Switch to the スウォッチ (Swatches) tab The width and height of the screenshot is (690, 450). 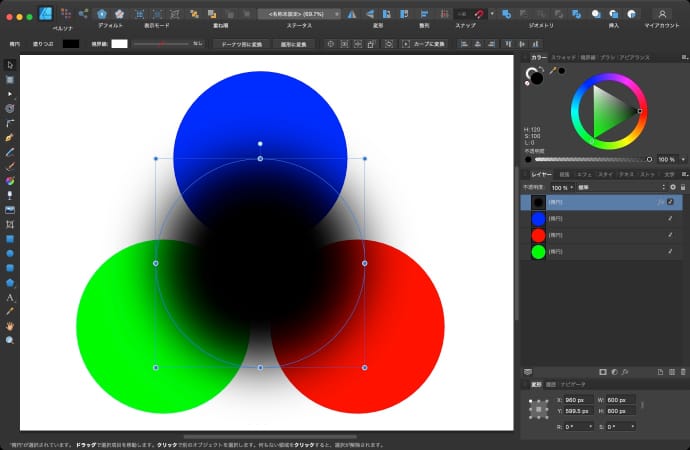pos(564,58)
